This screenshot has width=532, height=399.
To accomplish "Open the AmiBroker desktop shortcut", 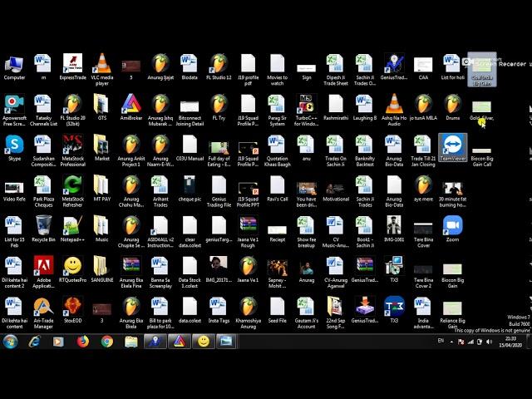I will [131, 107].
